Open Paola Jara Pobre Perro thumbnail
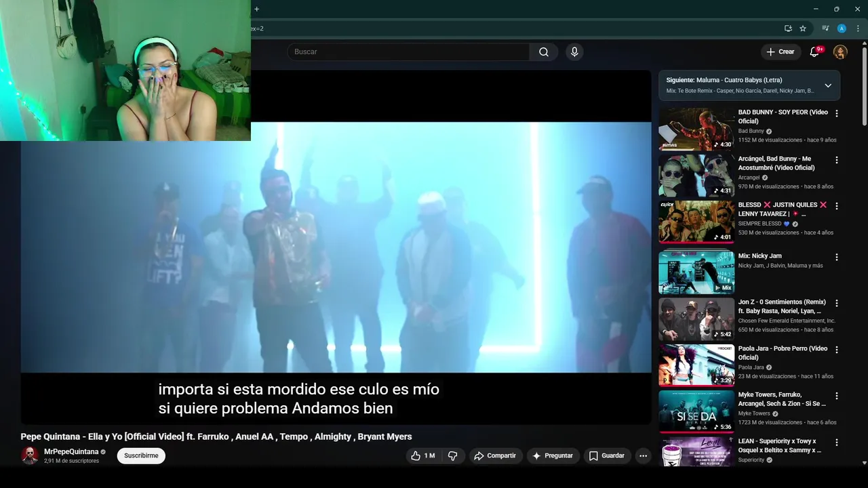The height and width of the screenshot is (488, 868). (696, 365)
